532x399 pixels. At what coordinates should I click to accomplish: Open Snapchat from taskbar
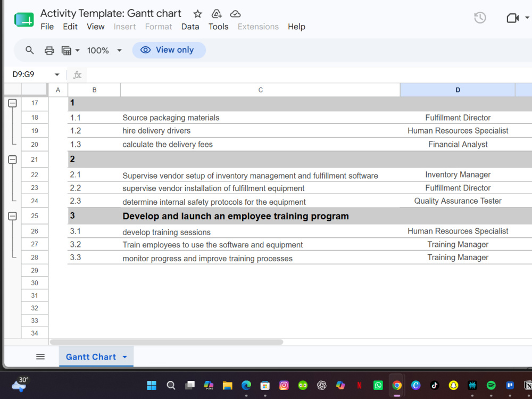[453, 385]
